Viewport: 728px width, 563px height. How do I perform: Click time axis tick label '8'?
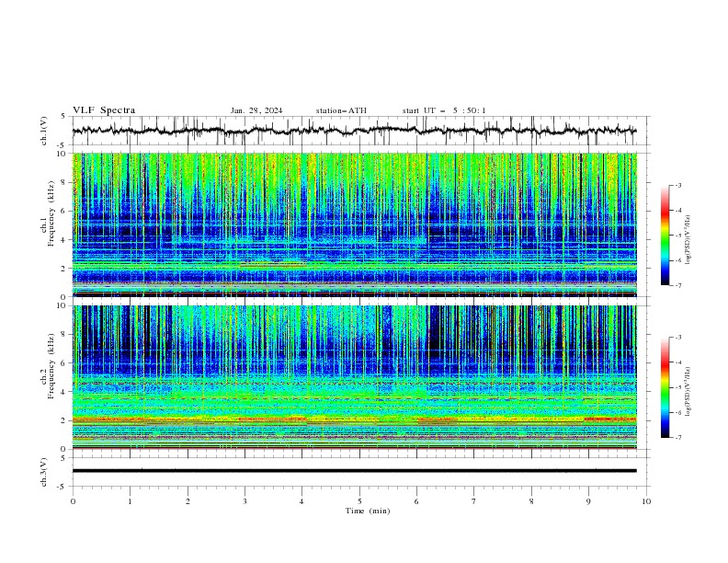pyautogui.click(x=531, y=501)
